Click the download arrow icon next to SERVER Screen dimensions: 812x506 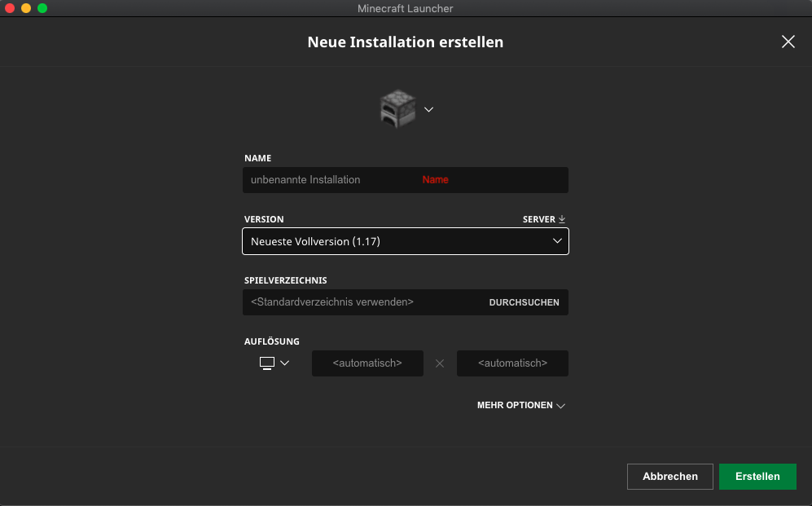click(x=562, y=219)
